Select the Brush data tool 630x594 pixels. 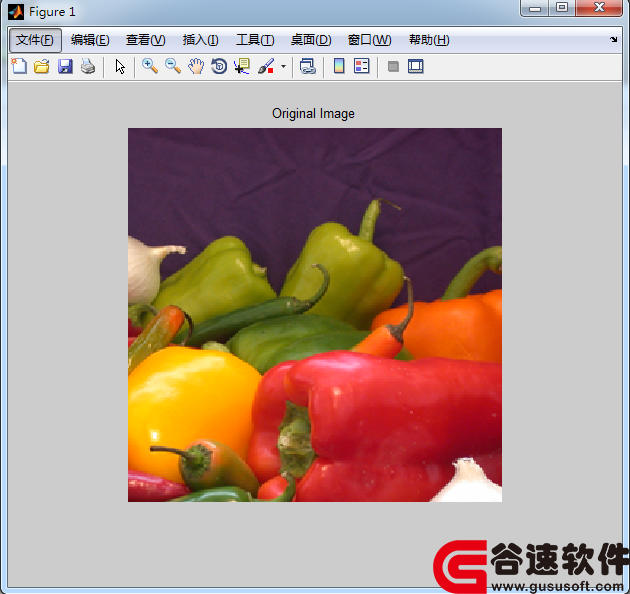click(266, 66)
